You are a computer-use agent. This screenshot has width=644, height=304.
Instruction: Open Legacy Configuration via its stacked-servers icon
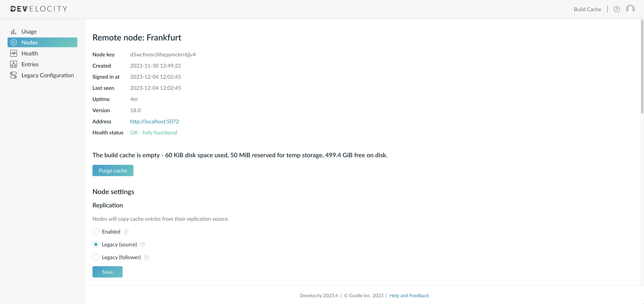click(14, 75)
